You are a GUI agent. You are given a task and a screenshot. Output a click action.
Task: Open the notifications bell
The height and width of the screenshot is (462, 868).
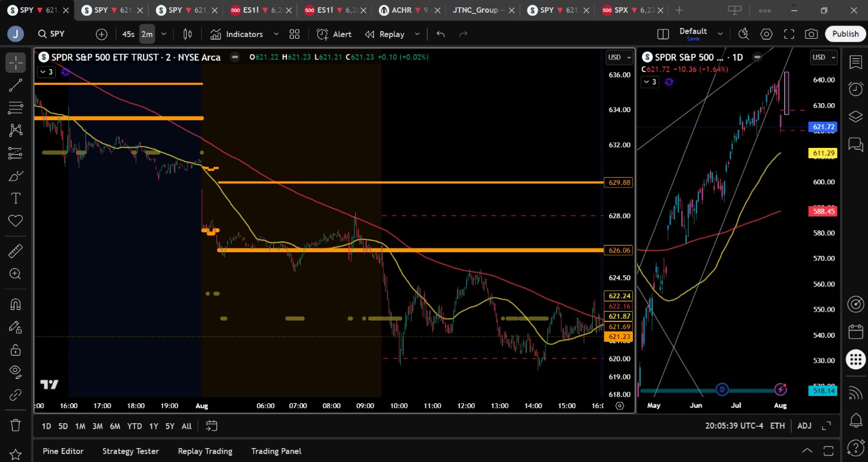855,420
